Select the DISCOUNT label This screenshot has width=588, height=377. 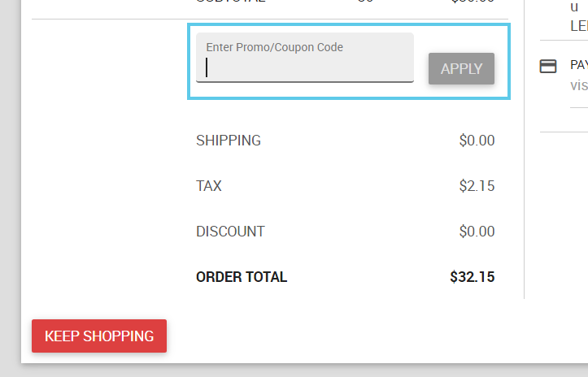[230, 232]
